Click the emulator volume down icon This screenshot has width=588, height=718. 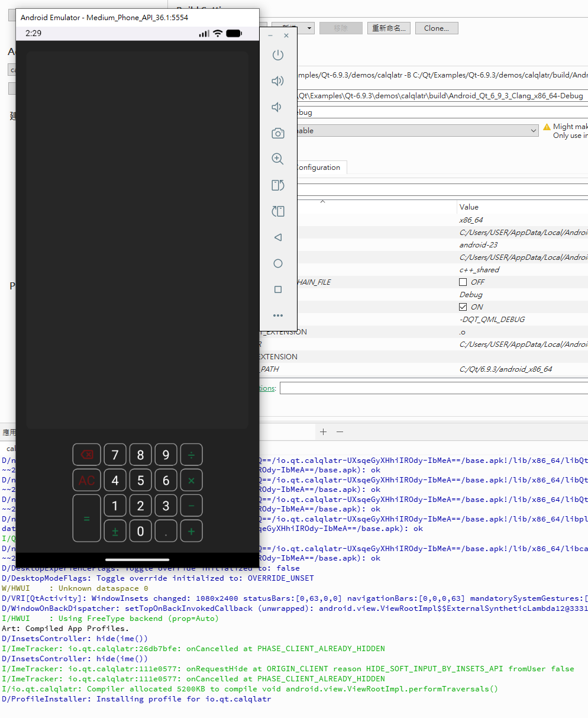click(276, 107)
